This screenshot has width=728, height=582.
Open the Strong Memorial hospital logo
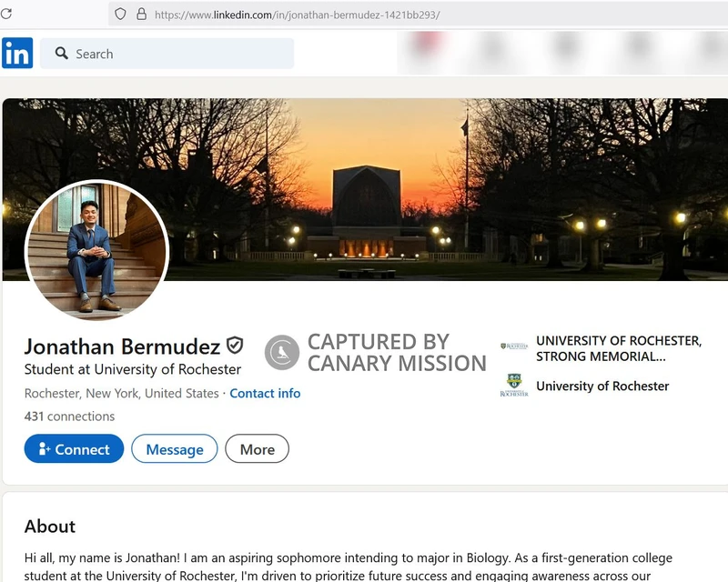click(514, 346)
